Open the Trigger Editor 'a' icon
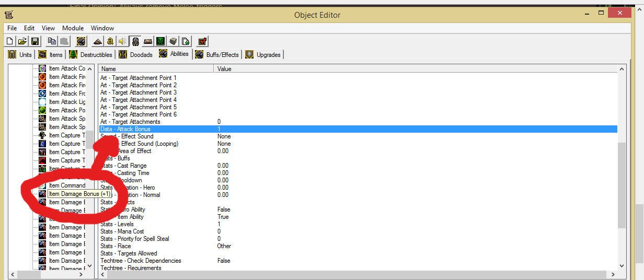Screen dimensions: 644x280 110,41
